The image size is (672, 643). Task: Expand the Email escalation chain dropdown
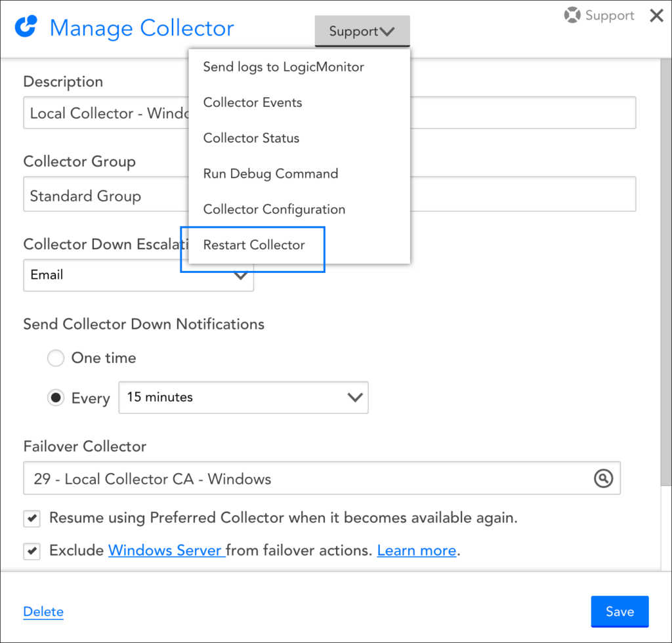coord(138,275)
